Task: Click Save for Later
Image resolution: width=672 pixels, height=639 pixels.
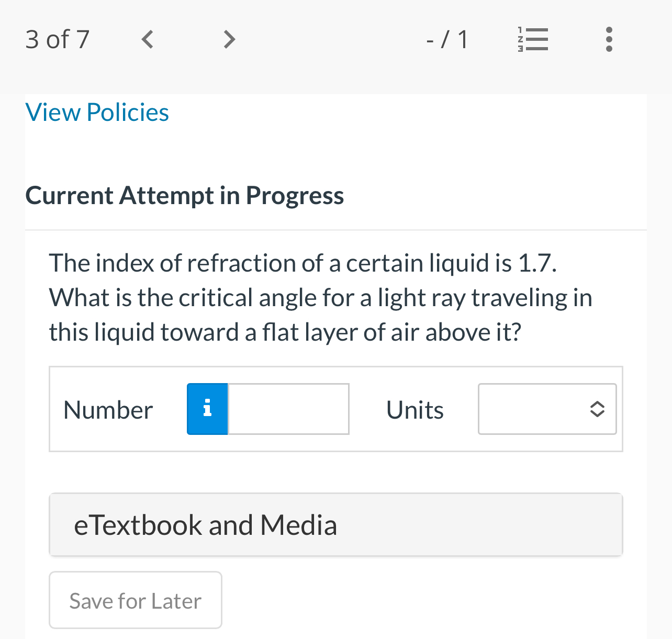Action: point(135,600)
